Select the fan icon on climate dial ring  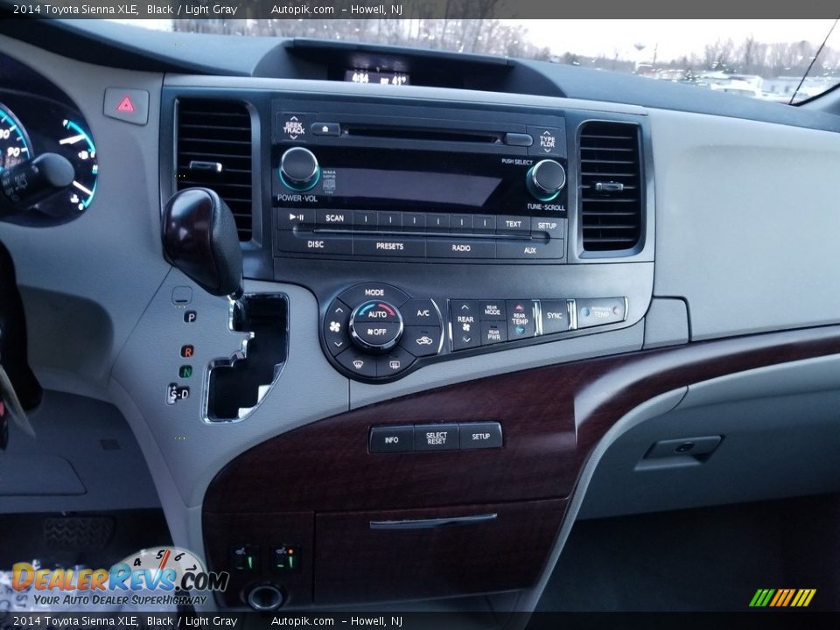click(335, 326)
